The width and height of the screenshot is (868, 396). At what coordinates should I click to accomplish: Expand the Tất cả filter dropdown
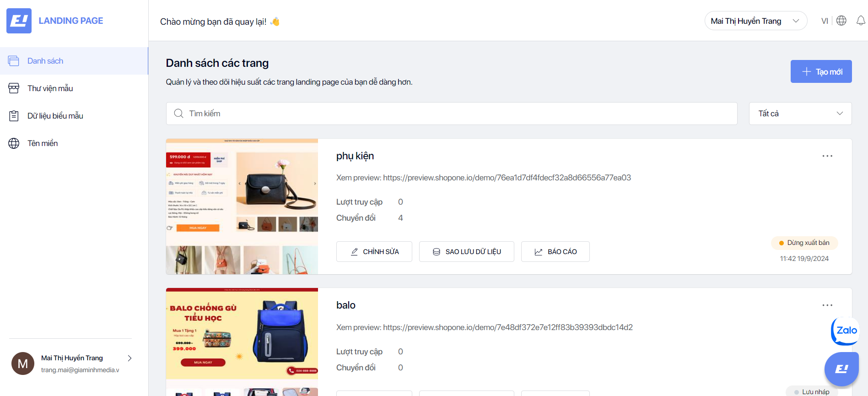pos(800,114)
